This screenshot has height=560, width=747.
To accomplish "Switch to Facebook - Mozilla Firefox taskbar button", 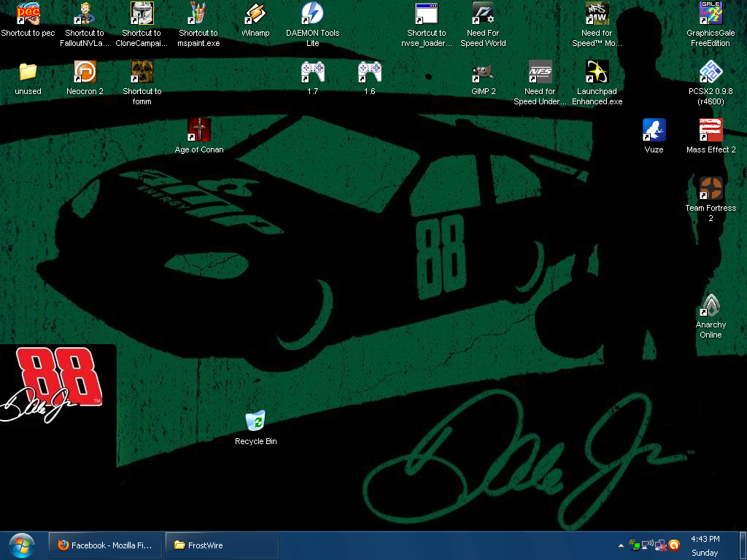I will point(105,545).
